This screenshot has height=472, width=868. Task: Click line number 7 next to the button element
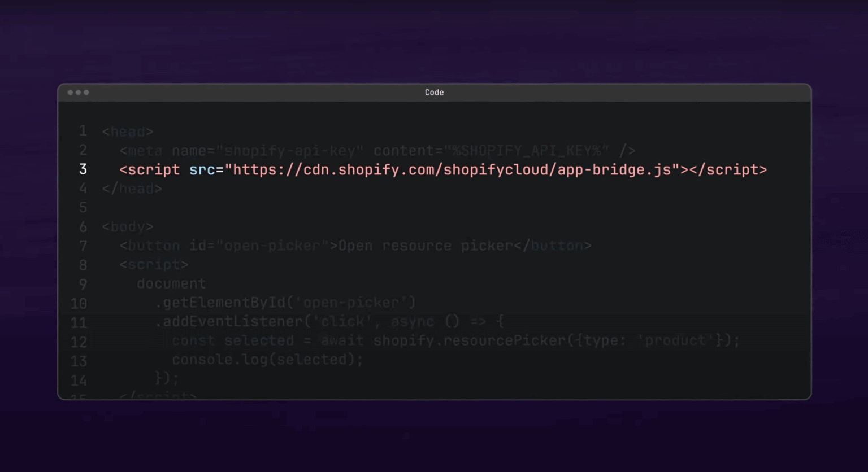[83, 246]
